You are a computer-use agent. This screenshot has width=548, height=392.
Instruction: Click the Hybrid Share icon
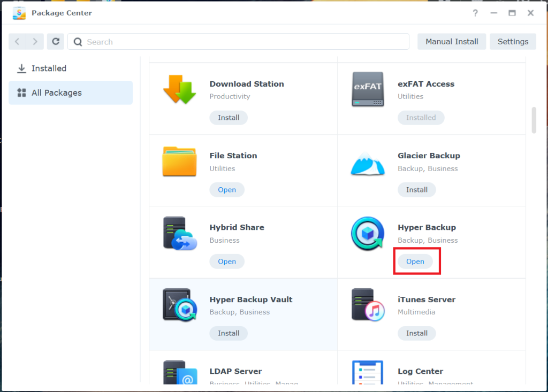180,233
